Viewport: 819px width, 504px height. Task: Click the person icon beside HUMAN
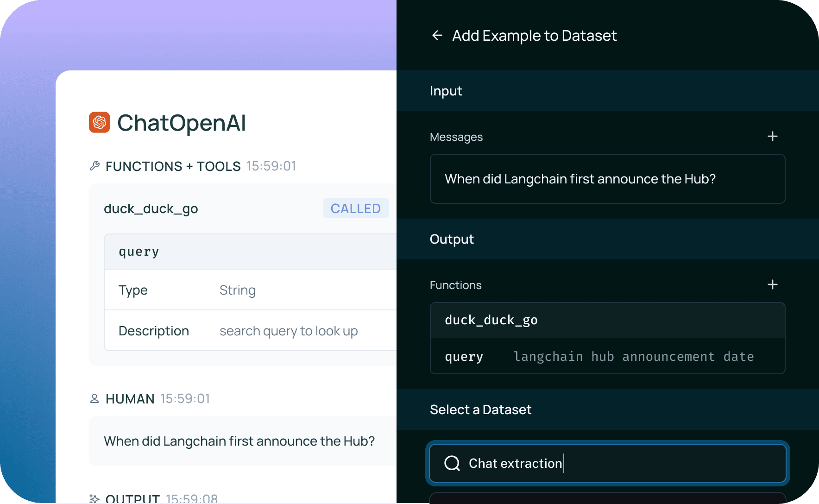(94, 398)
